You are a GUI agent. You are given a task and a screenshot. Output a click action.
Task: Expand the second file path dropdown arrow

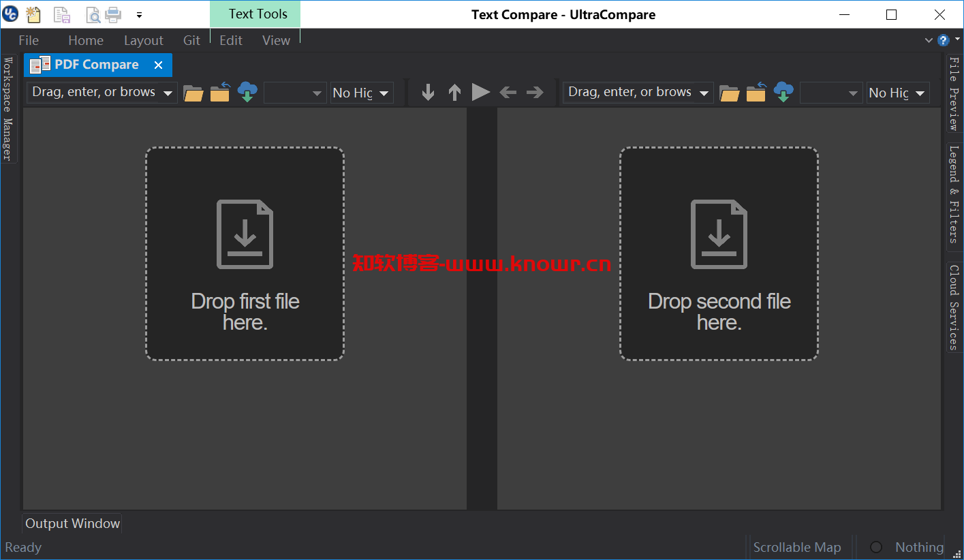coord(704,93)
